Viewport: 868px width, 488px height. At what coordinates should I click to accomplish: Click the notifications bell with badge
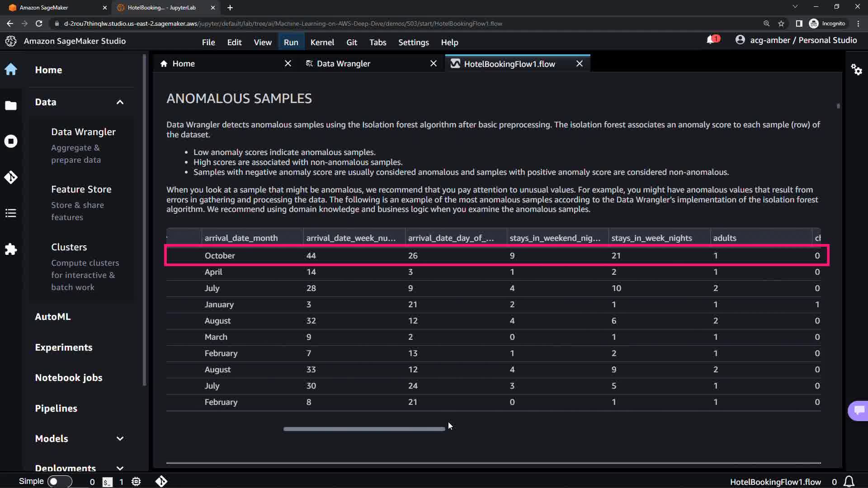(x=712, y=40)
